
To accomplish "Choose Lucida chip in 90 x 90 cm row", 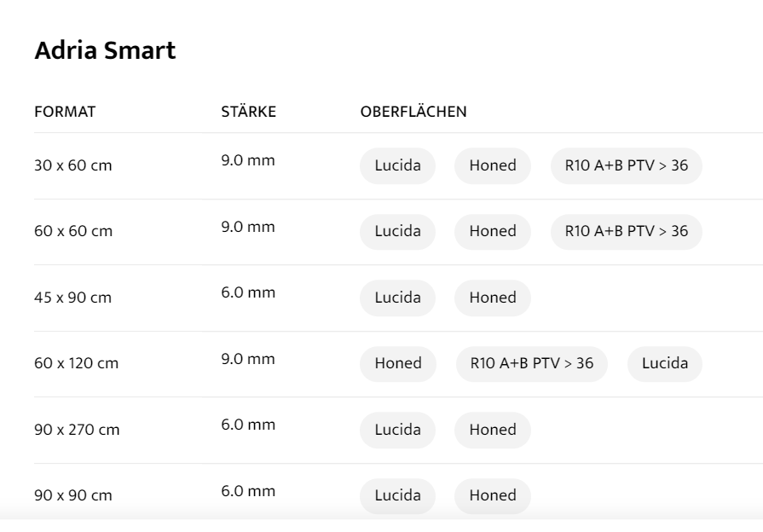I will click(x=397, y=495).
